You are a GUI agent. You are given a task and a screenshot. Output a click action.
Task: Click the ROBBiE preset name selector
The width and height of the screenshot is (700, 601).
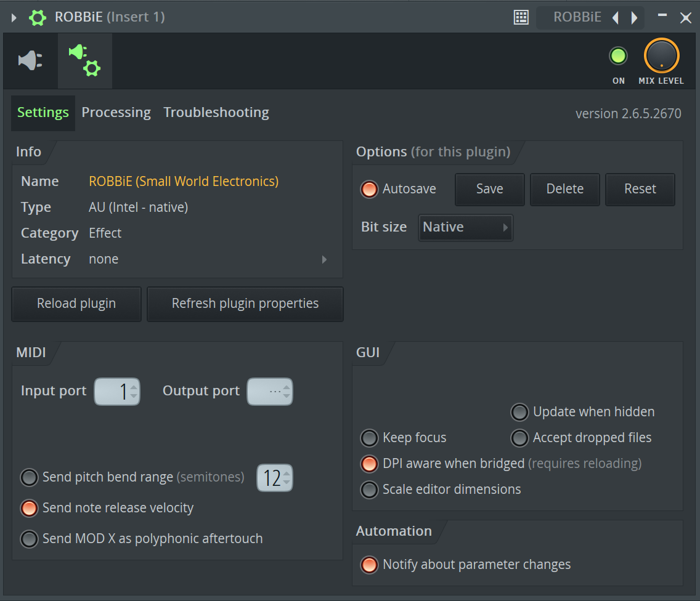click(x=577, y=17)
